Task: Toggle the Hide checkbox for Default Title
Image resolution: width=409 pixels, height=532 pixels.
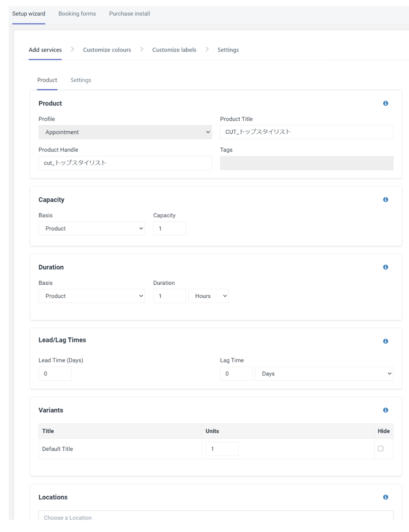Action: tap(380, 449)
